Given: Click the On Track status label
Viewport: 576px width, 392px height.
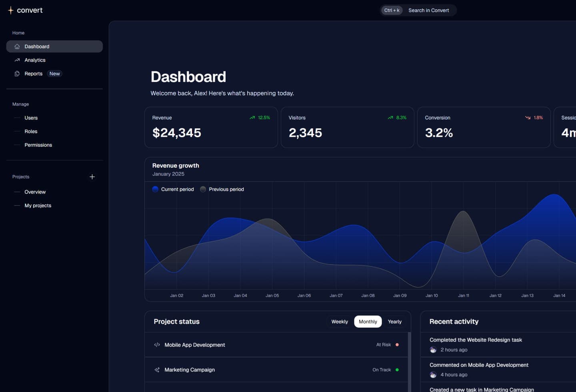Looking at the screenshot, I should point(382,370).
